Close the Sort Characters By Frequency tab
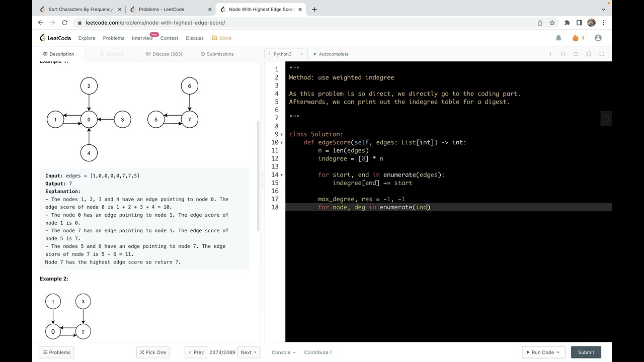This screenshot has width=644, height=362. [x=120, y=10]
